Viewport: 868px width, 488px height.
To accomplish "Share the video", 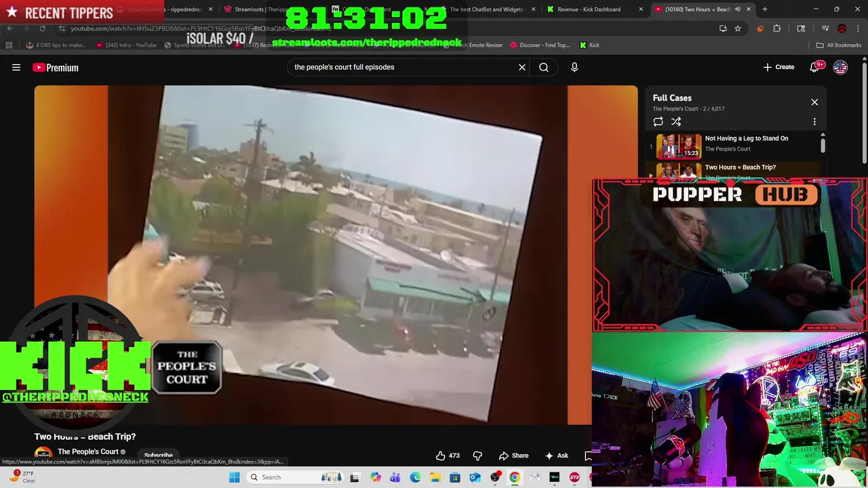I will coord(513,455).
